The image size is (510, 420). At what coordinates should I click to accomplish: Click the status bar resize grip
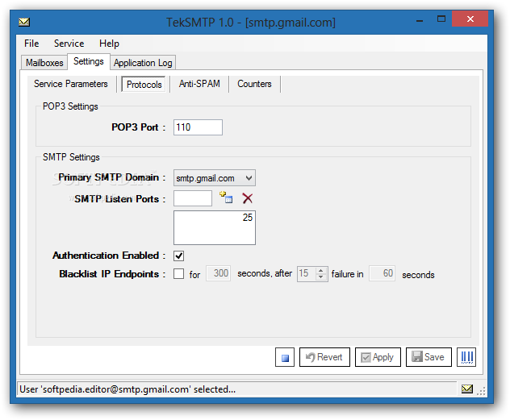point(482,390)
